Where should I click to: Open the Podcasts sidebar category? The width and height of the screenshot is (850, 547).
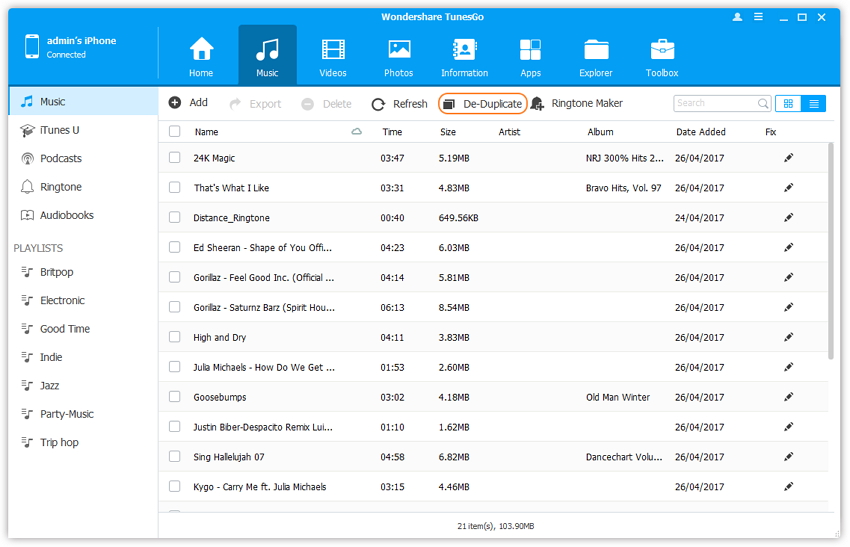60,159
